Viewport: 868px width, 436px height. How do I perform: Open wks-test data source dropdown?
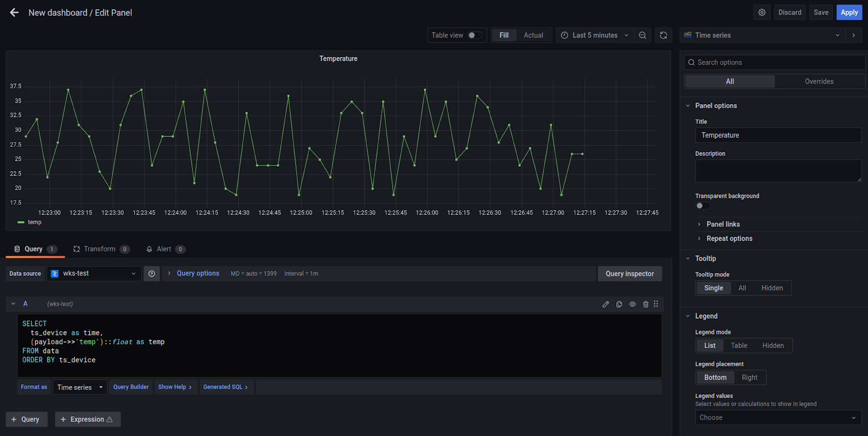click(x=94, y=274)
